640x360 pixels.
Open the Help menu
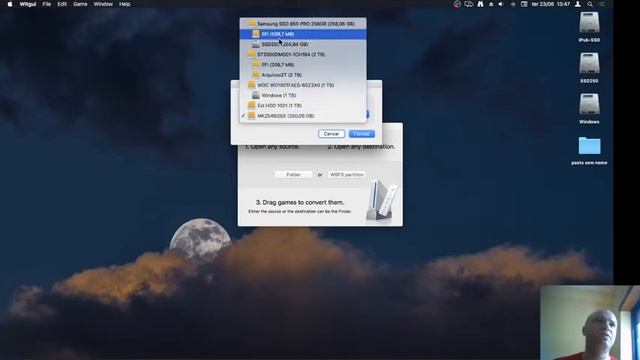pyautogui.click(x=124, y=4)
